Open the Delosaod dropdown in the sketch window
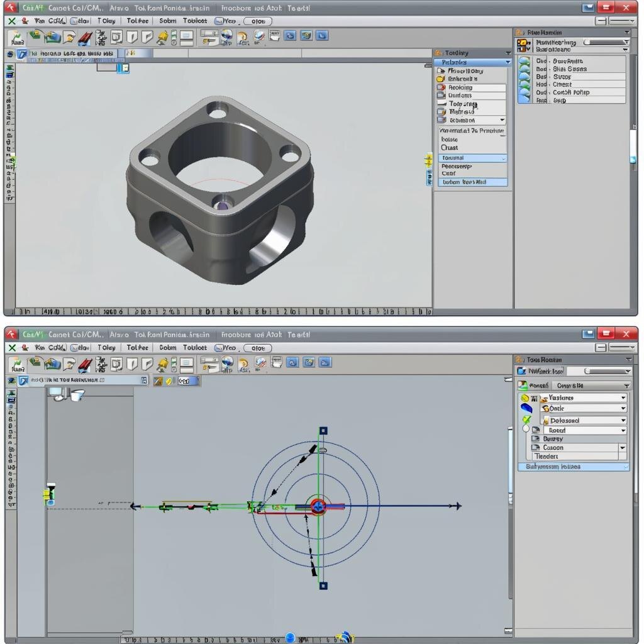Viewport: 644px width, 644px height. tap(585, 420)
